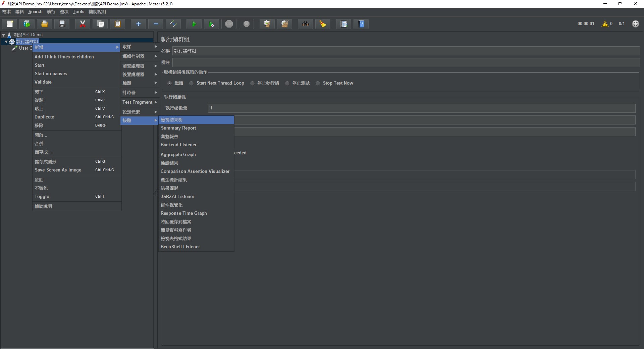Viewport: 644px width, 349px height.
Task: Select the Stop Test Now radio button
Action: click(x=318, y=83)
